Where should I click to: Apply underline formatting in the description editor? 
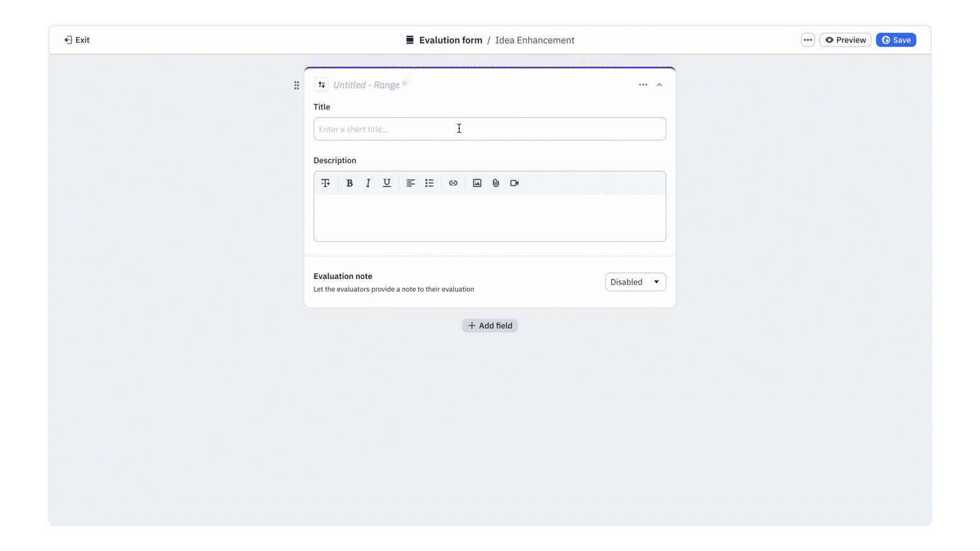387,183
